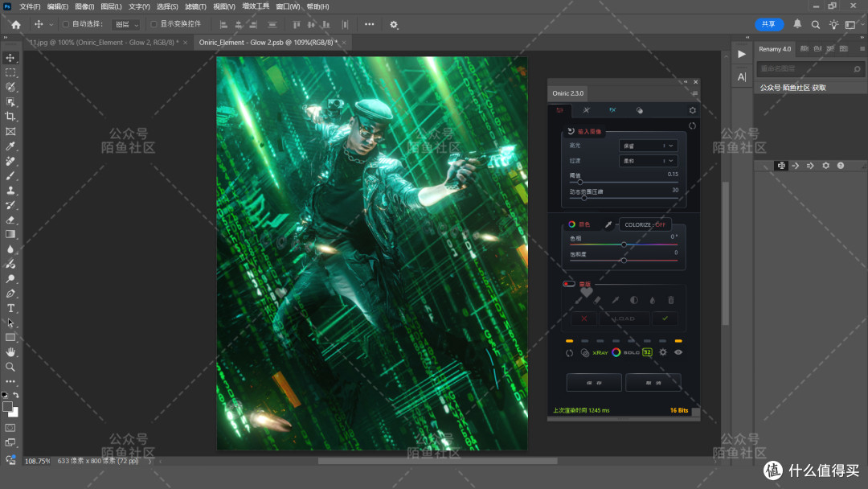The width and height of the screenshot is (868, 489).
Task: Open the Oniric FX tab
Action: click(x=612, y=110)
